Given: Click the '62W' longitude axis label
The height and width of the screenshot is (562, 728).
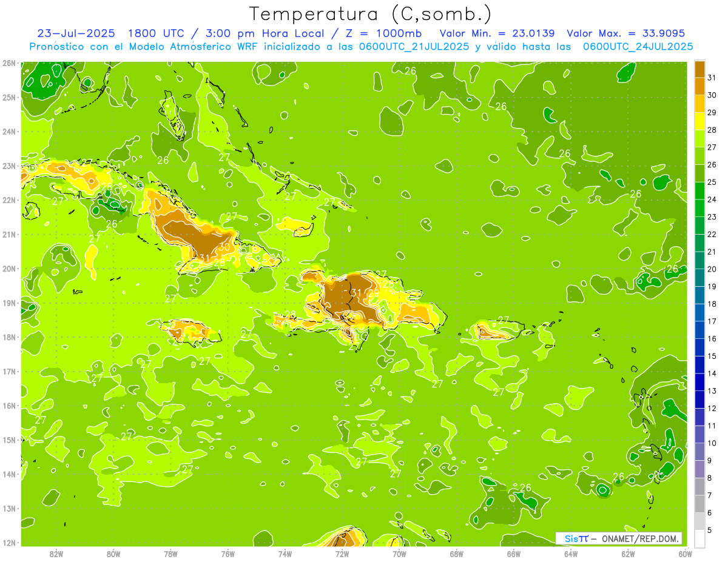Looking at the screenshot, I should (x=628, y=554).
